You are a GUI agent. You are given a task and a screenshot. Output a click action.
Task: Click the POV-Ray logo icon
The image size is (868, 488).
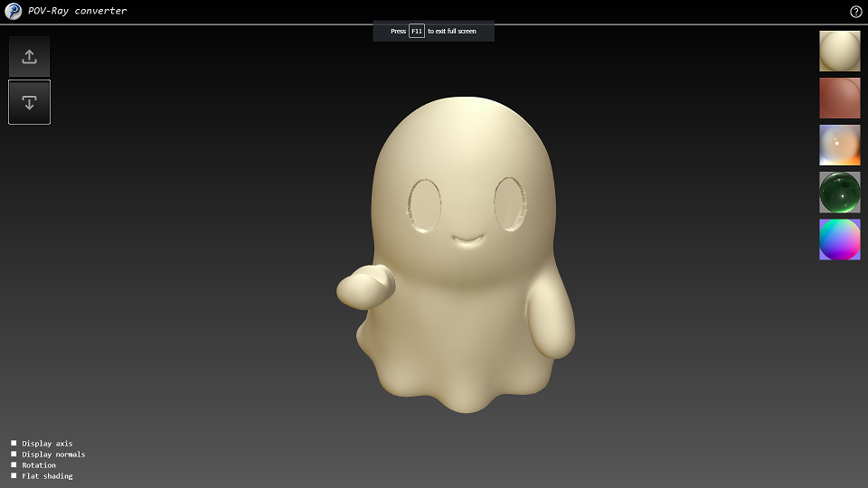[x=14, y=11]
